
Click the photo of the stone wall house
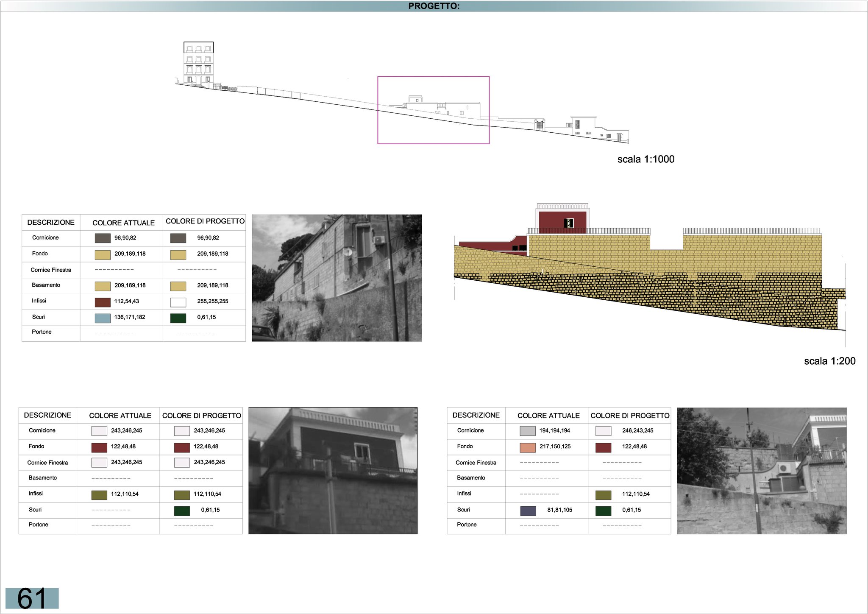coord(337,278)
